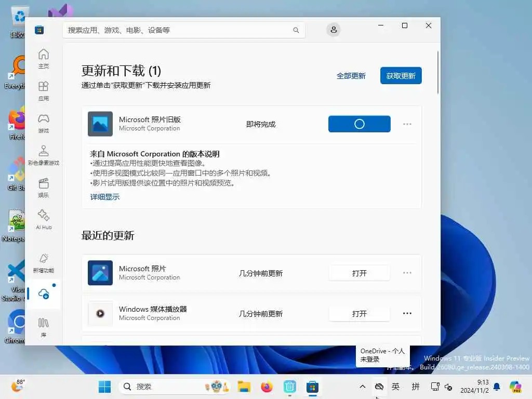Viewport: 532px width, 399px height.
Task: Open the Copilot preview icon in the taskbar
Action: 515,387
